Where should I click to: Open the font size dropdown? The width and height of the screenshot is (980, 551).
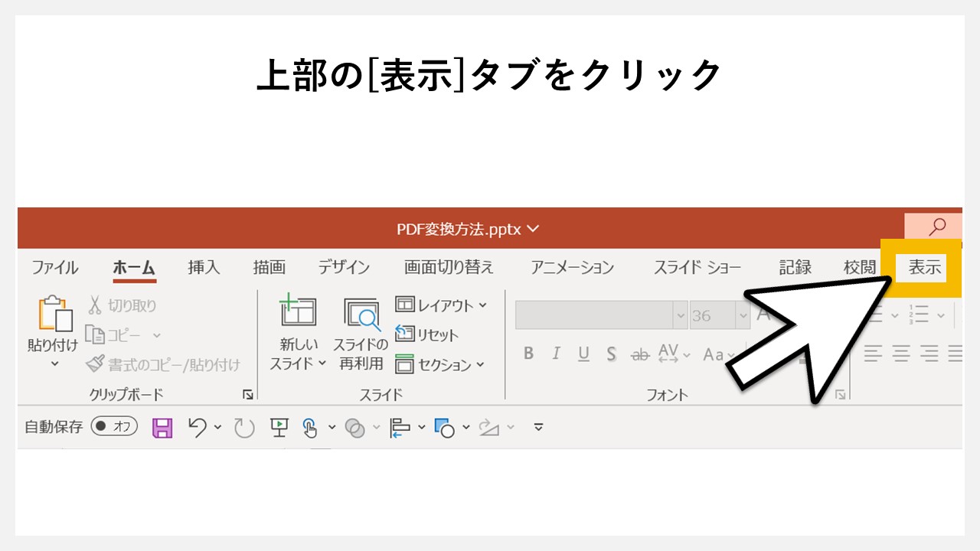(743, 315)
